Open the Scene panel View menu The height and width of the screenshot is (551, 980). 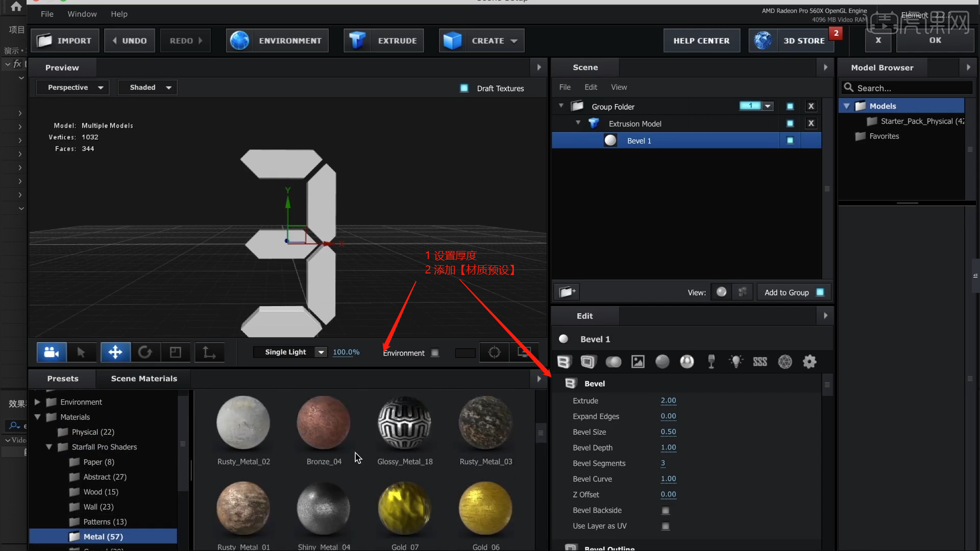point(619,87)
